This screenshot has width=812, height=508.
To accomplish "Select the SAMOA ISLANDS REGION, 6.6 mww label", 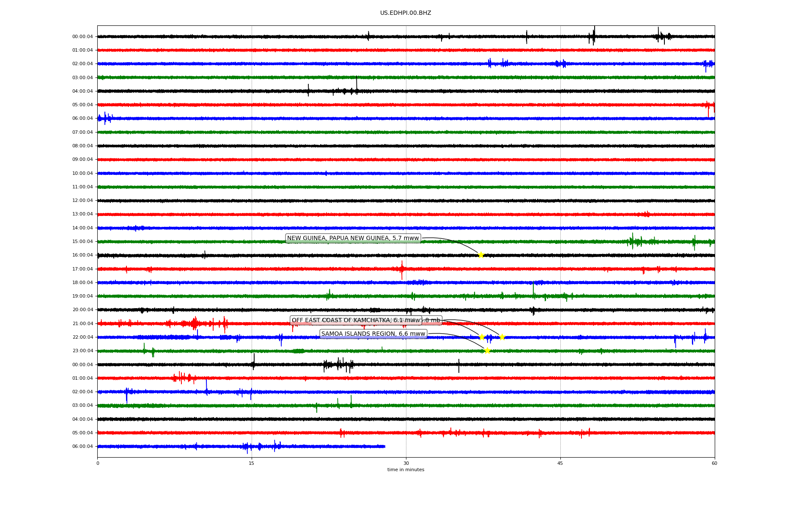I will coord(373,334).
